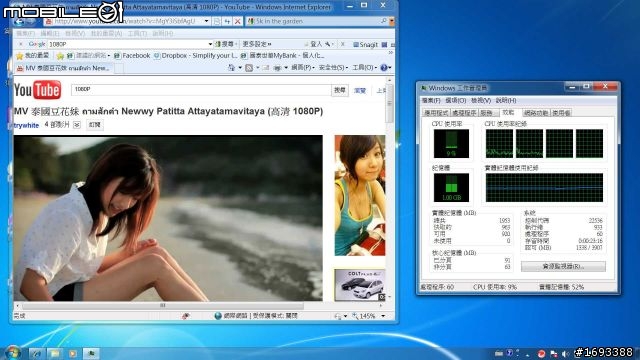This screenshot has width=640, height=360.
Task: Click the RSS feeds icon in command bar
Action: [249, 68]
